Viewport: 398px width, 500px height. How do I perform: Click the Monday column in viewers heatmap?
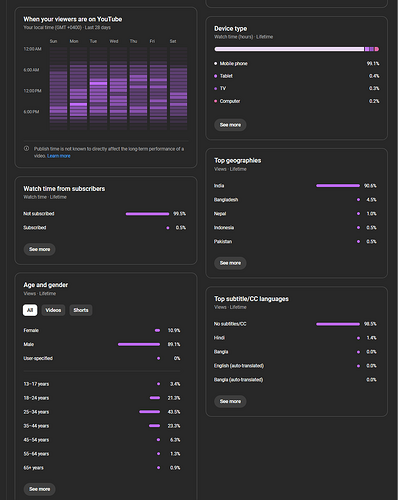(78, 89)
